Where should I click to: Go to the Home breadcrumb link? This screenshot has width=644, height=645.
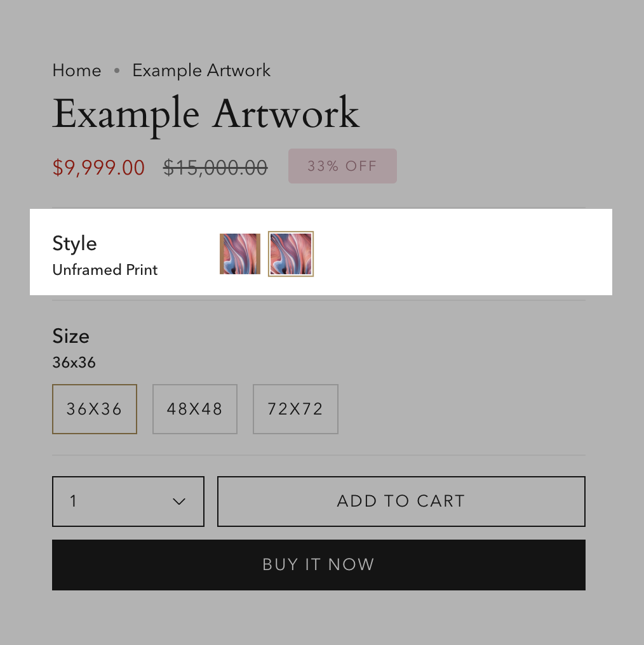[x=76, y=70]
